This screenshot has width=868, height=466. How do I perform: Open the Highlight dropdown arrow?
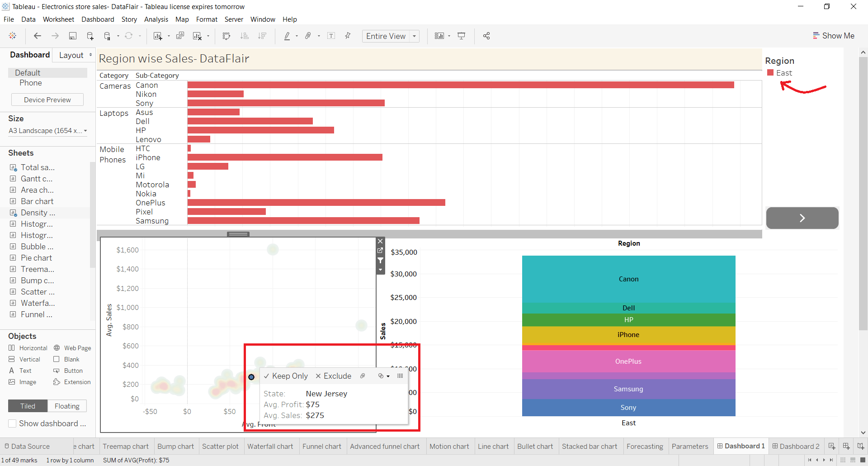click(x=297, y=36)
